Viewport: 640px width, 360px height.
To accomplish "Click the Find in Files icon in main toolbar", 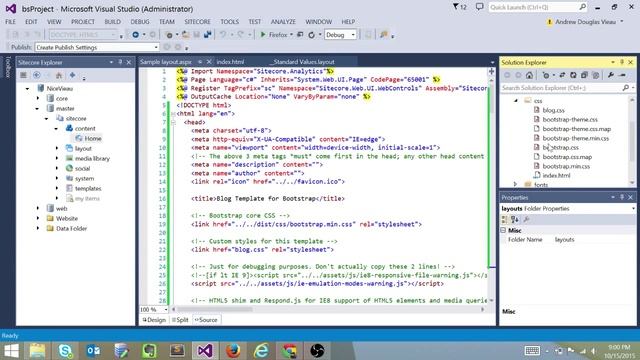I will (x=383, y=35).
